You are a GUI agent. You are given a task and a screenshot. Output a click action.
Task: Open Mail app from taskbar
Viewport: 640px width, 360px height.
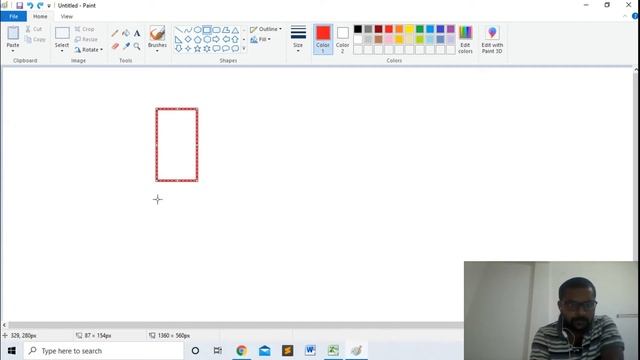264,350
